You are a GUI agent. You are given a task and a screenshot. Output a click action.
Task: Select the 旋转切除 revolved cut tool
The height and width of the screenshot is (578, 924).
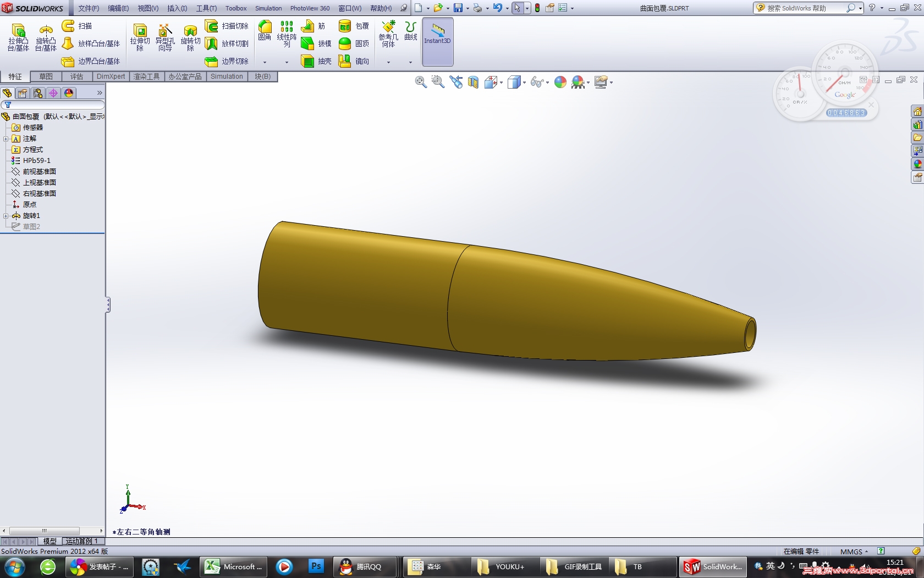pos(190,37)
